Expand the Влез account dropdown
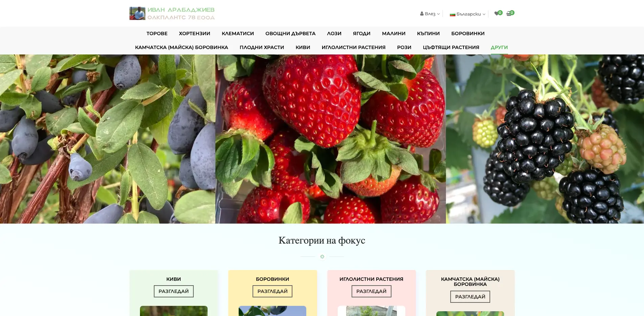The image size is (644, 316). (x=430, y=14)
